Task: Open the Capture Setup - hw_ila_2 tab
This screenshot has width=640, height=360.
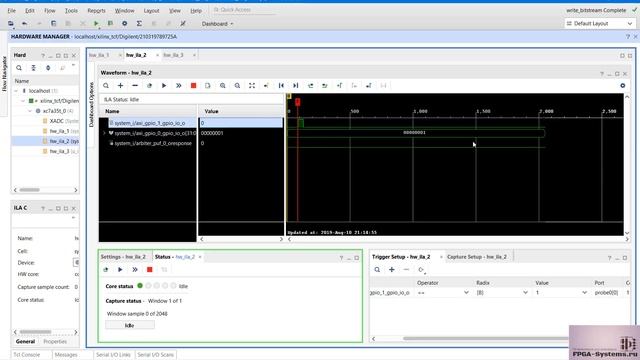Action: [477, 257]
